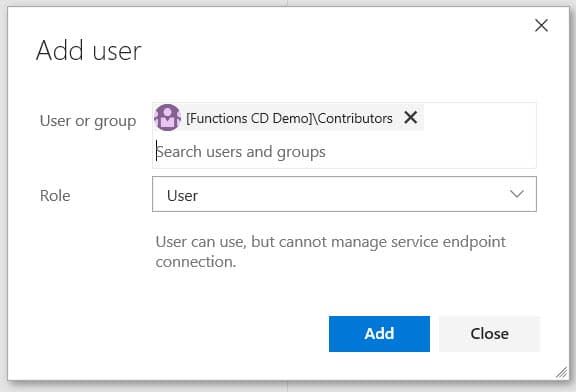
Task: Click the Add user dialog title
Action: 89,50
